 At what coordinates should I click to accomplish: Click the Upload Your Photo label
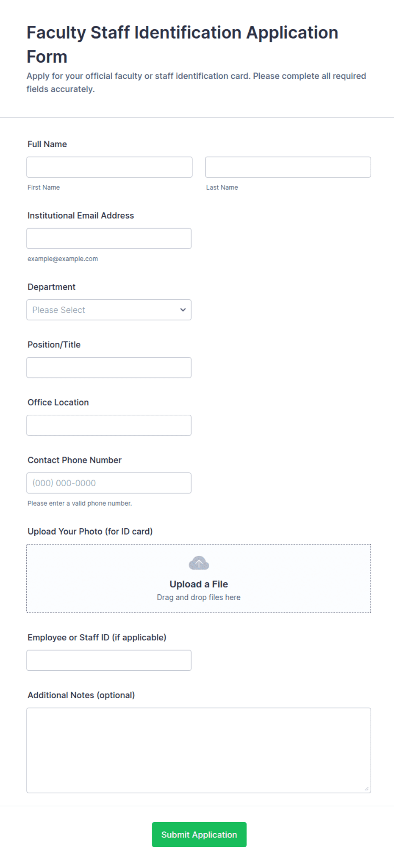click(90, 532)
